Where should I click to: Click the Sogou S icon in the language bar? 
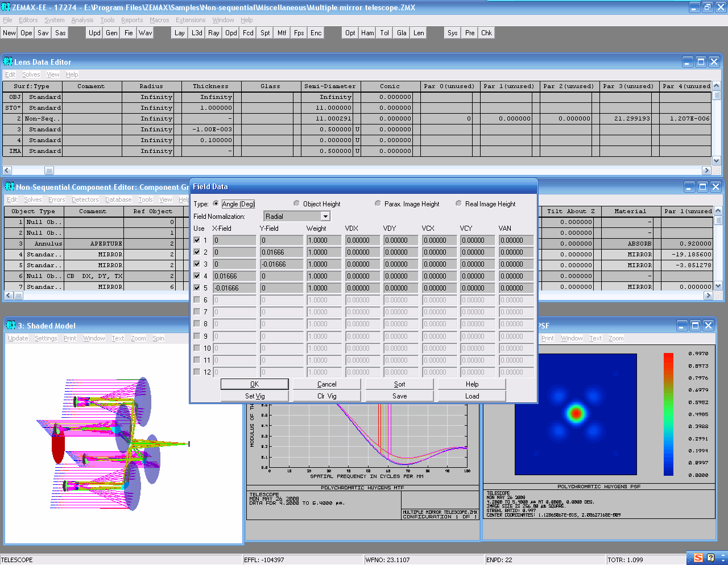(x=698, y=558)
